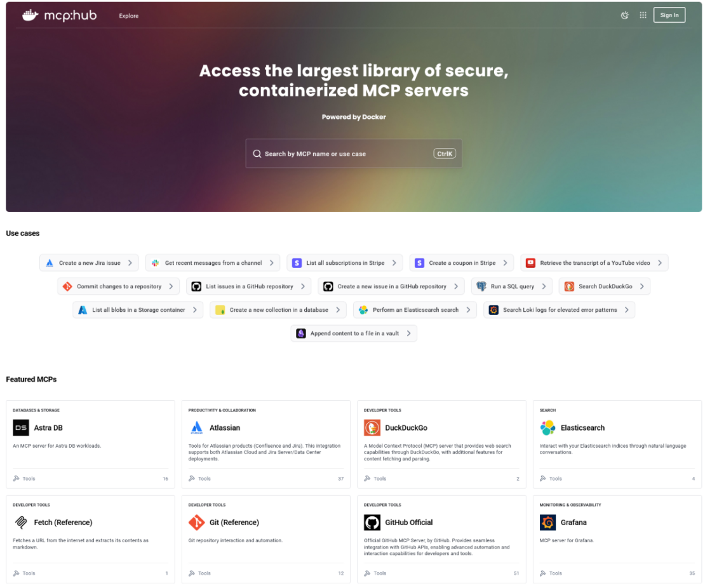Open the Explore navigation item

(x=128, y=15)
